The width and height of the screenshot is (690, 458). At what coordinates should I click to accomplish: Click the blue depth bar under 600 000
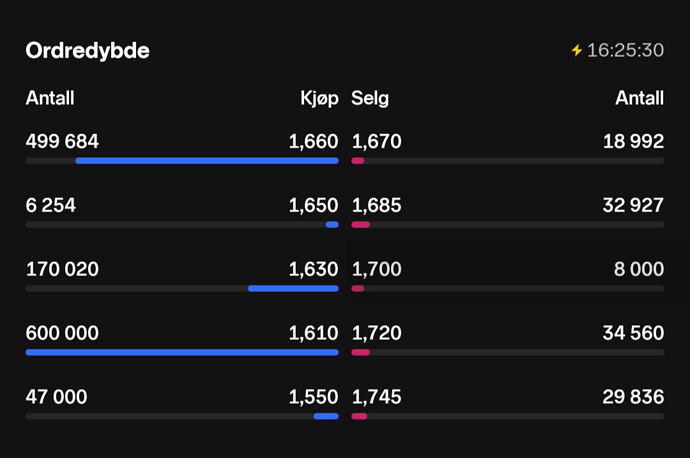point(182,352)
